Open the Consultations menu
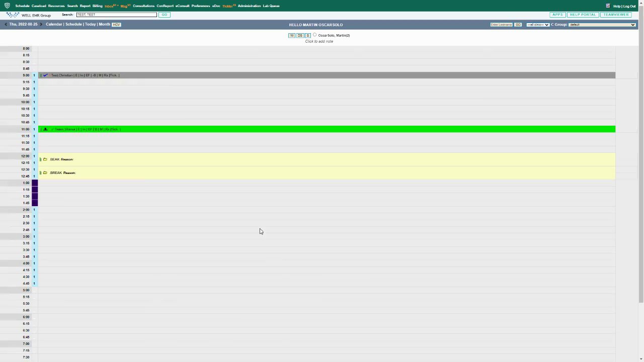The image size is (644, 362). point(143,6)
